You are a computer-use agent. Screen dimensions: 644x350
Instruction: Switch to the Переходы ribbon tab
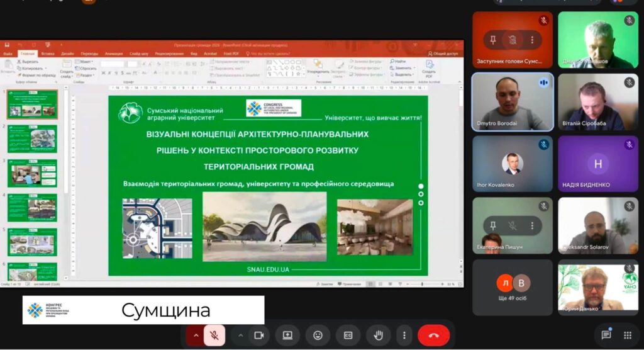pos(89,54)
